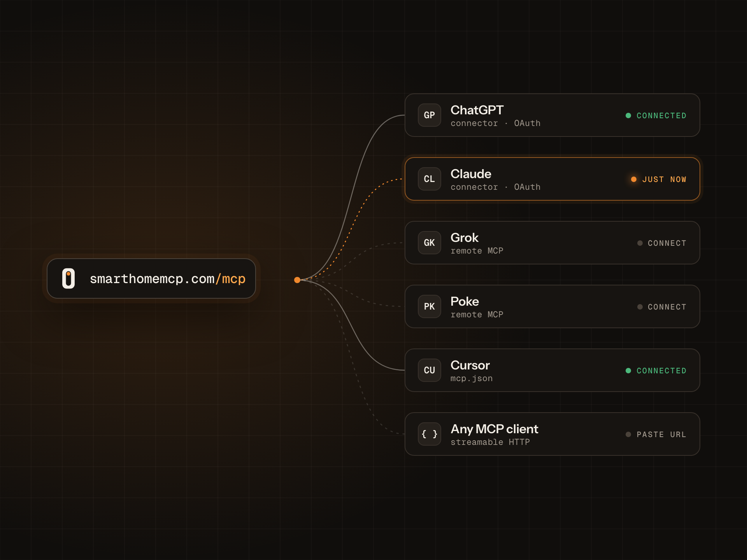Click the CL icon badge for Claude
The height and width of the screenshot is (560, 747).
point(430,179)
